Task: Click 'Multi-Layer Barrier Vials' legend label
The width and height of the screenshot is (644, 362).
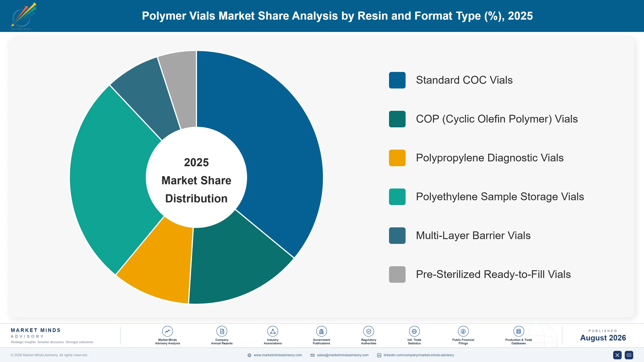Action: pyautogui.click(x=473, y=236)
